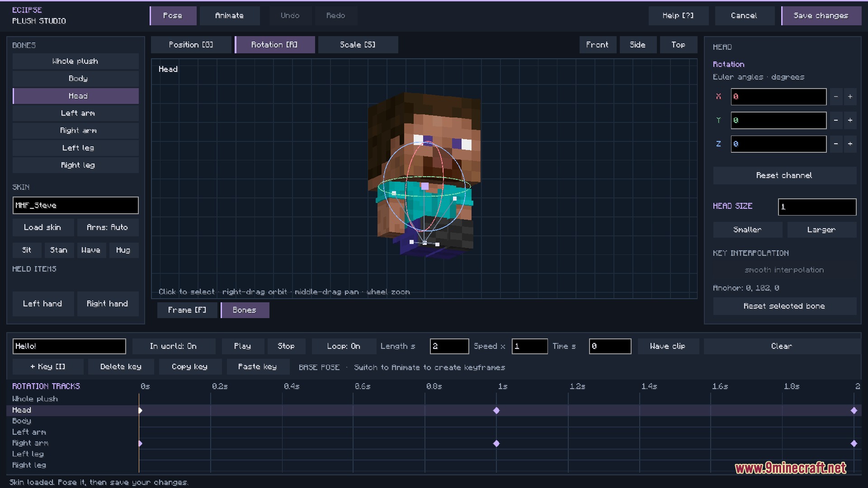This screenshot has width=868, height=488.
Task: Select the Whole plush bone
Action: (x=75, y=61)
